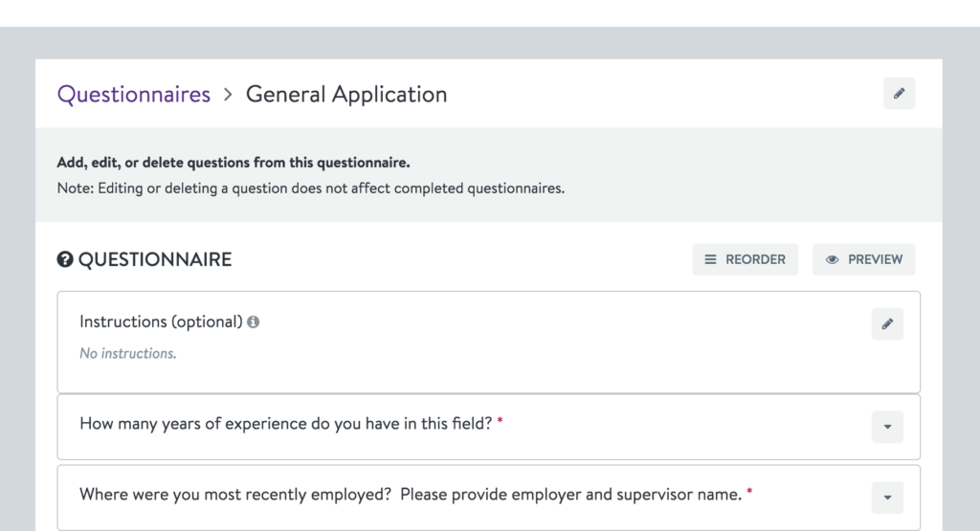Expand options for the most recently employed question
The height and width of the screenshot is (531, 980).
pos(887,498)
